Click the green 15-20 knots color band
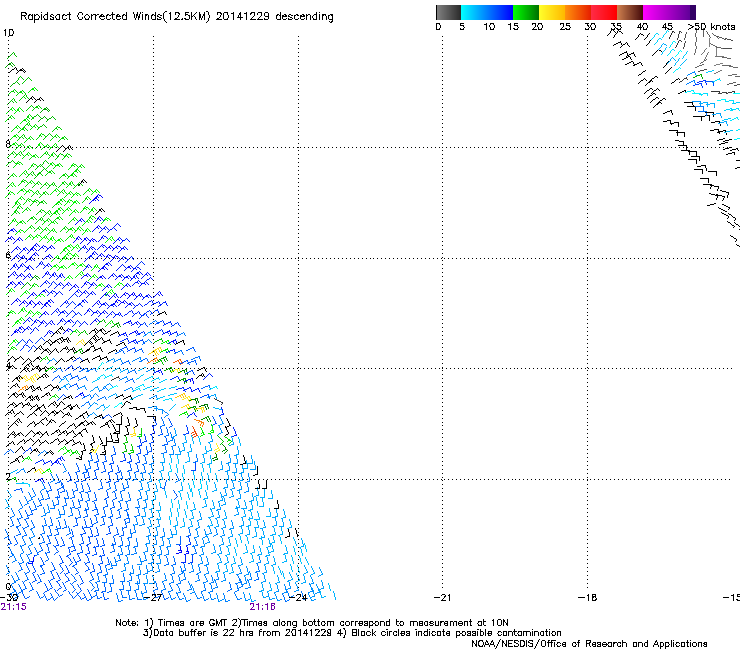 [x=526, y=12]
